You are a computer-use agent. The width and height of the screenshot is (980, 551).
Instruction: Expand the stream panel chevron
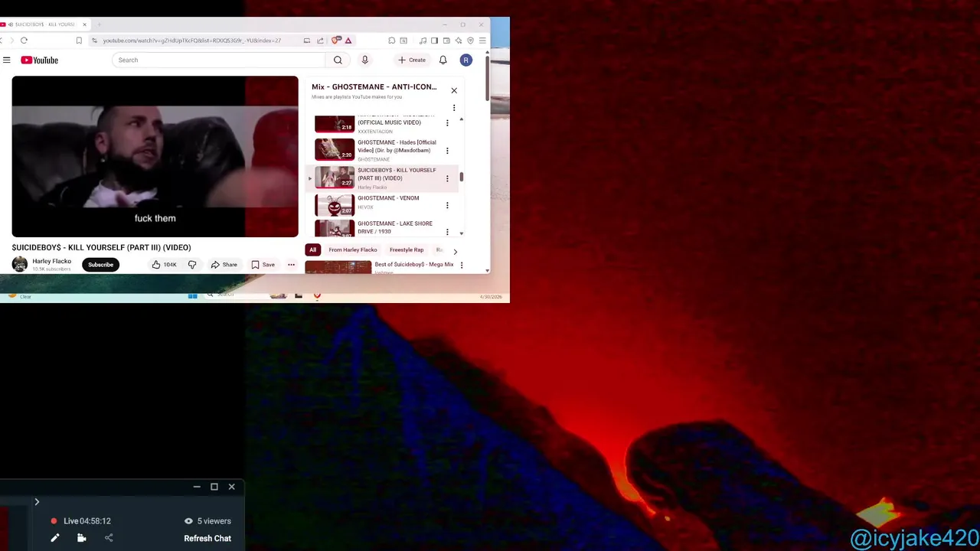point(36,502)
